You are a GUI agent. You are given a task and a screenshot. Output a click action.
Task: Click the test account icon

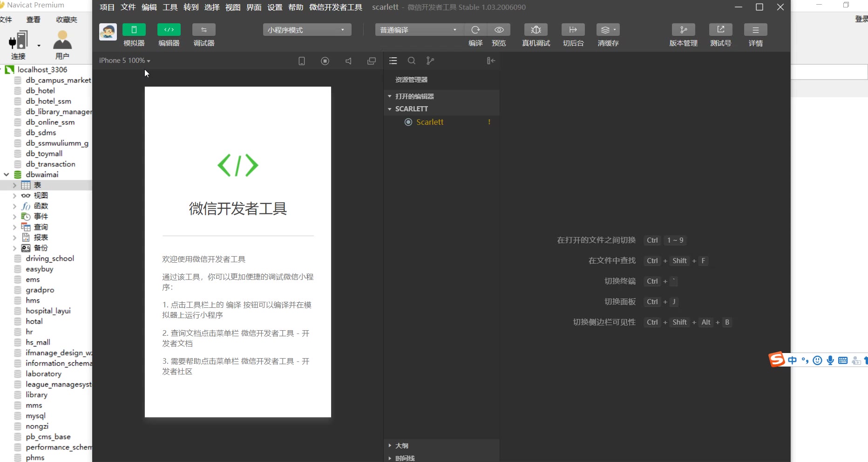tap(721, 30)
